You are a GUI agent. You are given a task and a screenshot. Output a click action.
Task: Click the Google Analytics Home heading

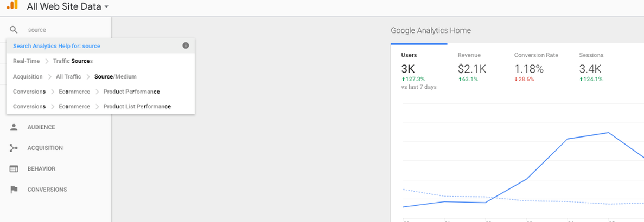(431, 31)
